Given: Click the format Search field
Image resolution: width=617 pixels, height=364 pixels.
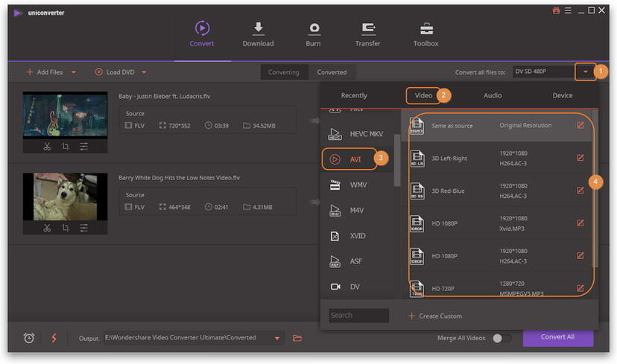Looking at the screenshot, I should pos(359,316).
